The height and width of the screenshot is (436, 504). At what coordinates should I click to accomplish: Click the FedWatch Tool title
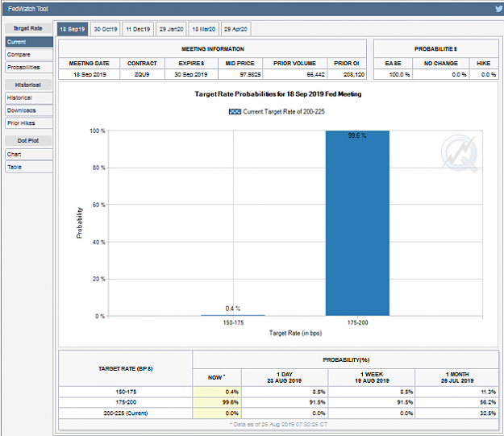point(28,9)
